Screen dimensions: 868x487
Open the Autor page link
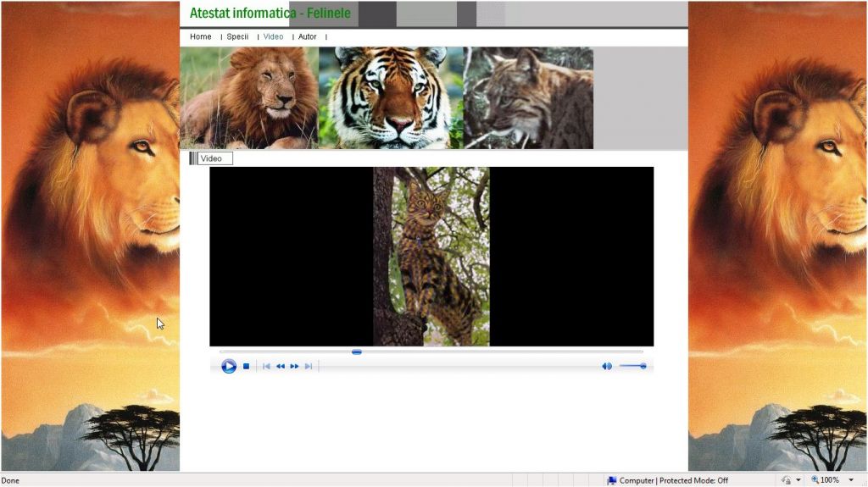pyautogui.click(x=307, y=37)
